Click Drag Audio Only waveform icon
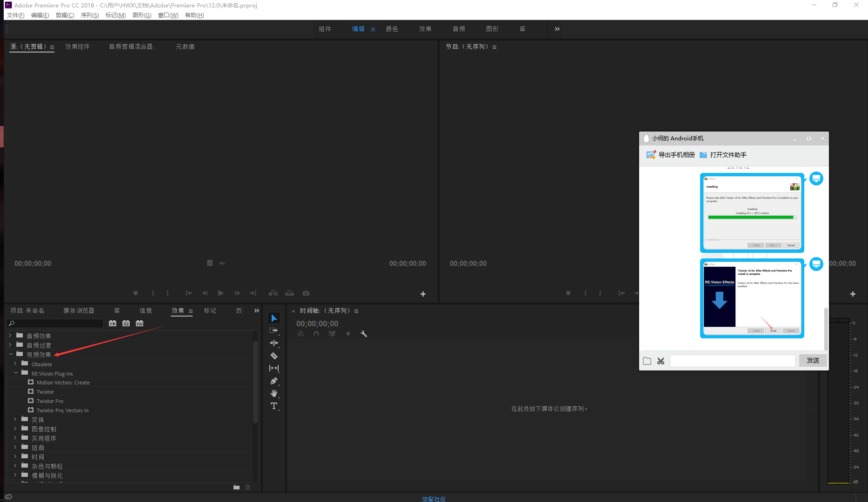Screen dimensions: 868x502 [222, 263]
